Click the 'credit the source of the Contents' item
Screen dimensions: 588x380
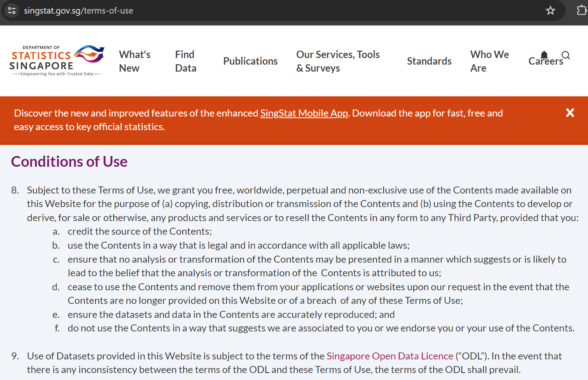139,231
